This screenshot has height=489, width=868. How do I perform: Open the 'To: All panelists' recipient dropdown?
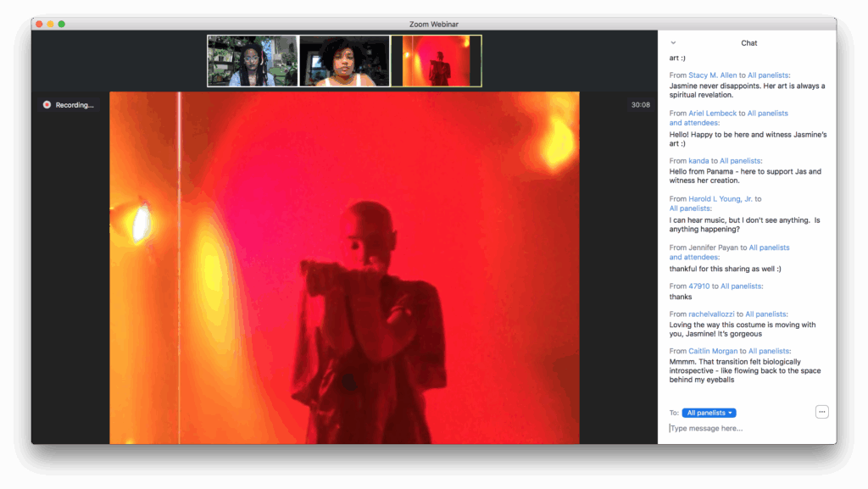[x=709, y=413]
